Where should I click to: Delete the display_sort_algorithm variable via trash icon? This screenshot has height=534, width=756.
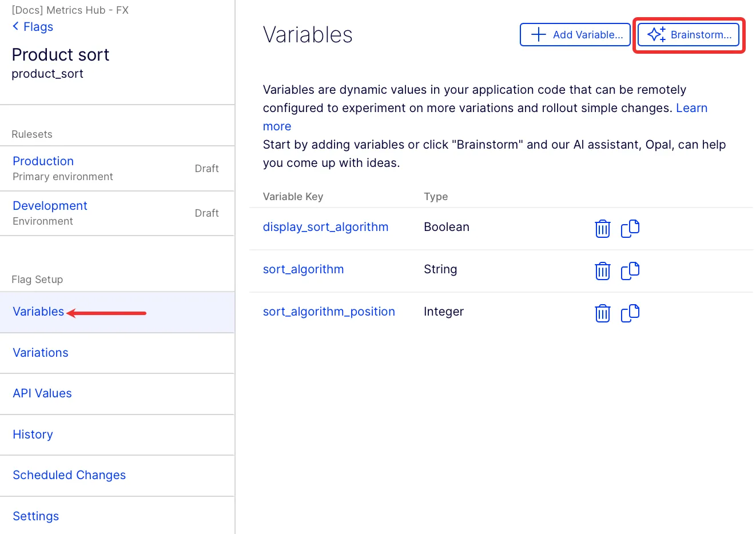[603, 229]
